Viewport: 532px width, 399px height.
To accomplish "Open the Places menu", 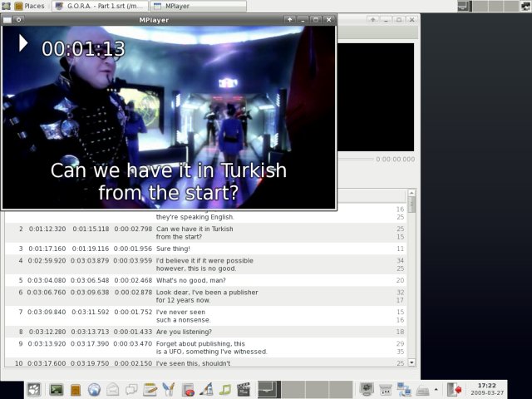I will [x=30, y=6].
